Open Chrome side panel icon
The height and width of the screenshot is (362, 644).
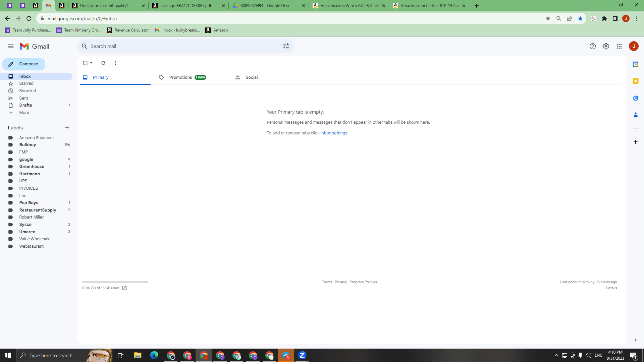(x=615, y=18)
